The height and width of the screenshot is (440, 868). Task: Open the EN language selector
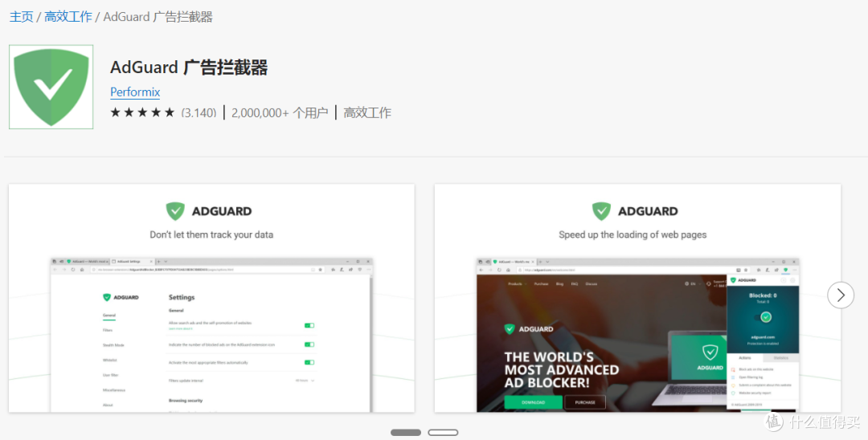pos(691,283)
